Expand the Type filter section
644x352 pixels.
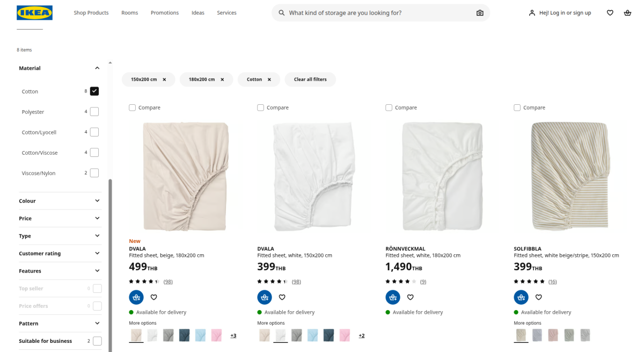point(60,236)
